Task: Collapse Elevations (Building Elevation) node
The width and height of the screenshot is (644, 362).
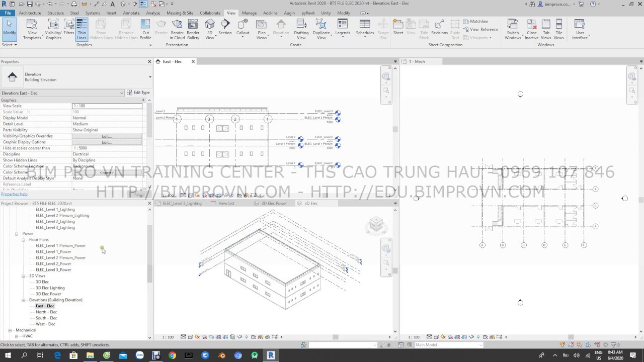Action: (23, 300)
